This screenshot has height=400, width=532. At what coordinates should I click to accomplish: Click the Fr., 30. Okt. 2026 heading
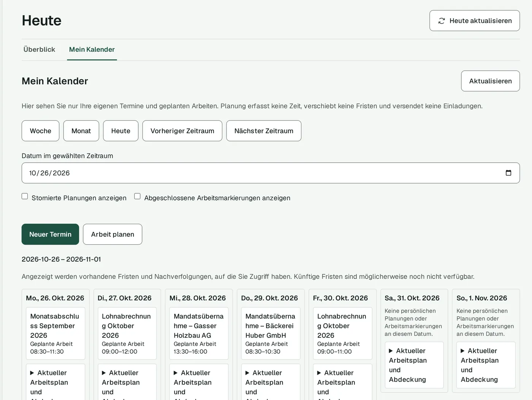pyautogui.click(x=340, y=298)
